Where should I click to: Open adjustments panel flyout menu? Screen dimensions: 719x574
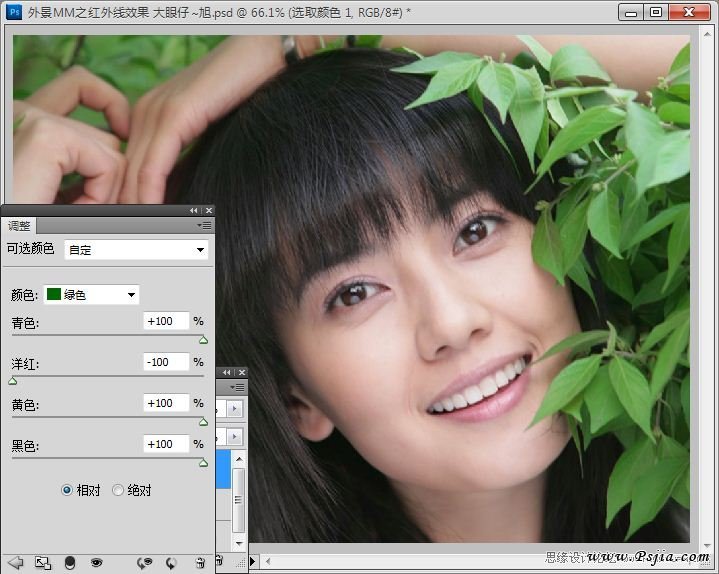point(204,225)
